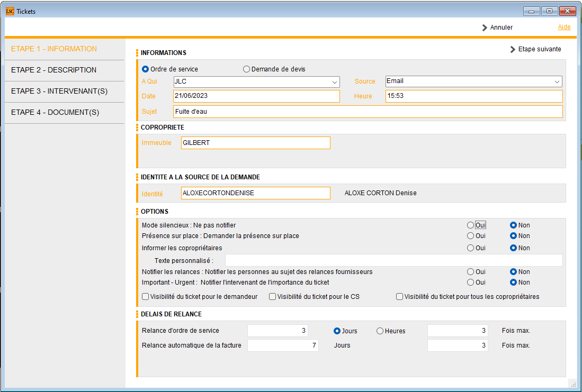The image size is (582, 392).
Task: Go to Etape 1 - Information tab
Action: (x=54, y=49)
